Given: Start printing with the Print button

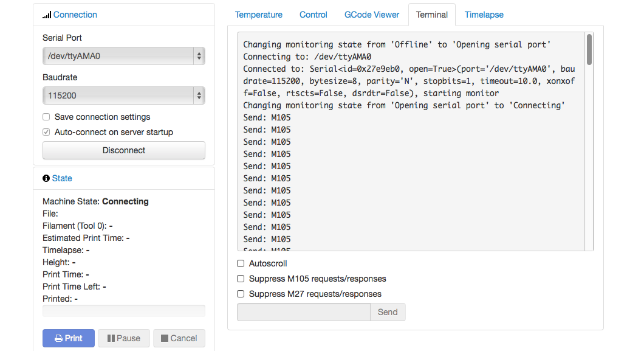Looking at the screenshot, I should point(68,338).
